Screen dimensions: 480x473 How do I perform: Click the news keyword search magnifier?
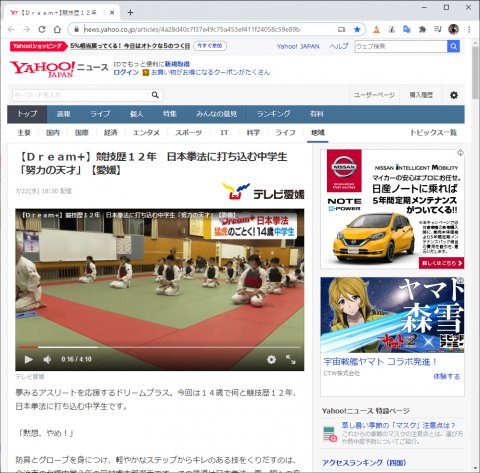point(155,95)
